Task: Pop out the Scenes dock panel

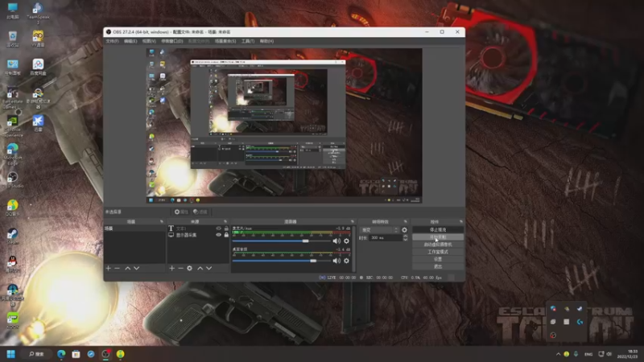Action: click(162, 222)
